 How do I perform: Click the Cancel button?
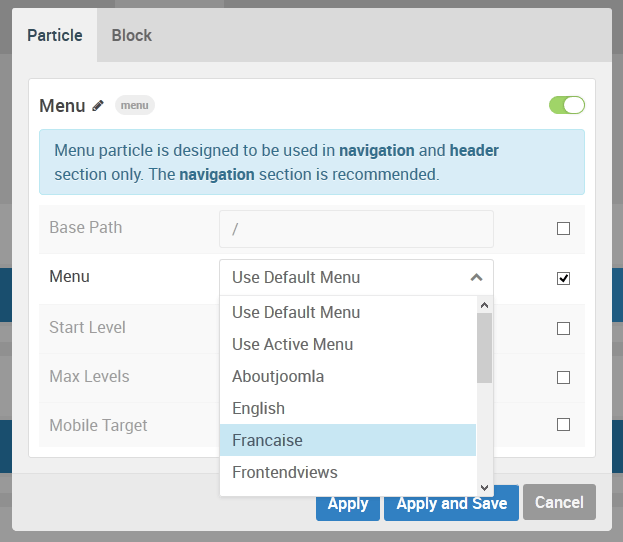click(x=559, y=503)
